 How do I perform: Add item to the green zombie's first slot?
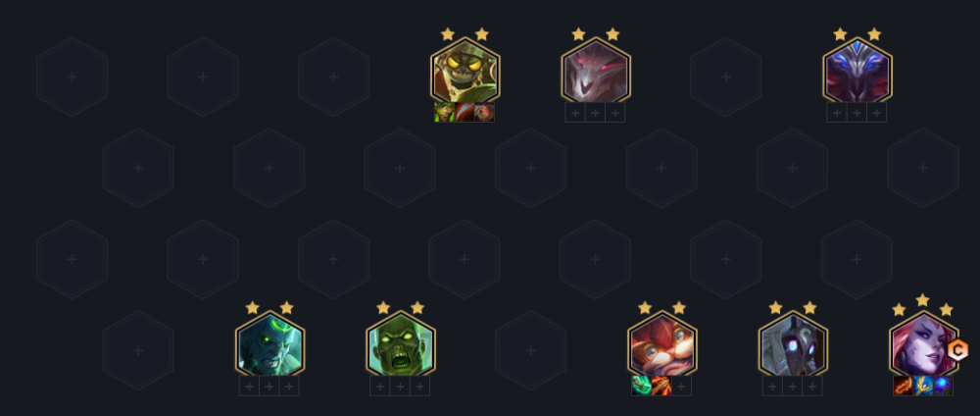point(380,386)
